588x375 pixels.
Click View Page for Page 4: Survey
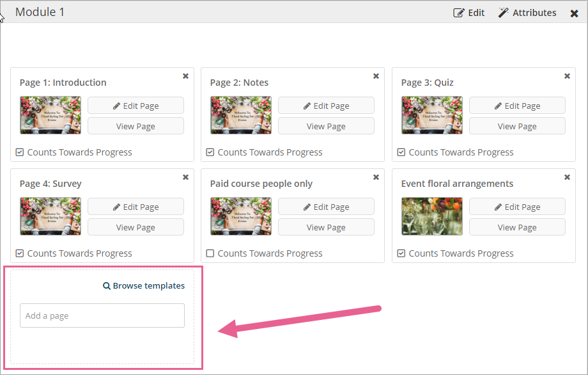click(135, 227)
